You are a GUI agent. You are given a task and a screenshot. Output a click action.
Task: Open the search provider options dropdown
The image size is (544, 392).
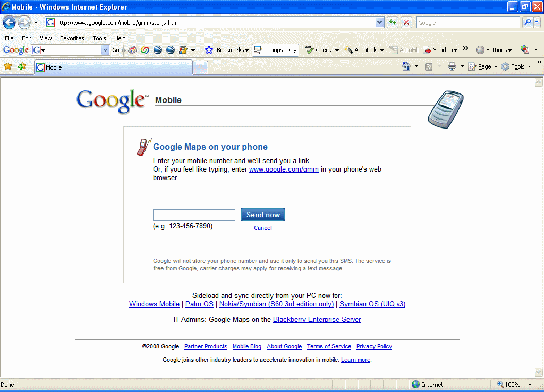click(537, 22)
